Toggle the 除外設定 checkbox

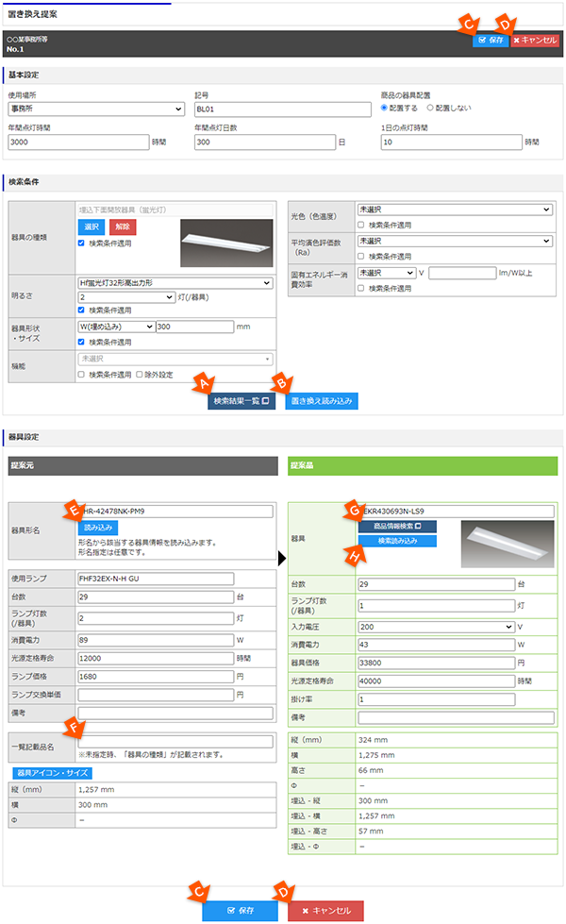[140, 374]
